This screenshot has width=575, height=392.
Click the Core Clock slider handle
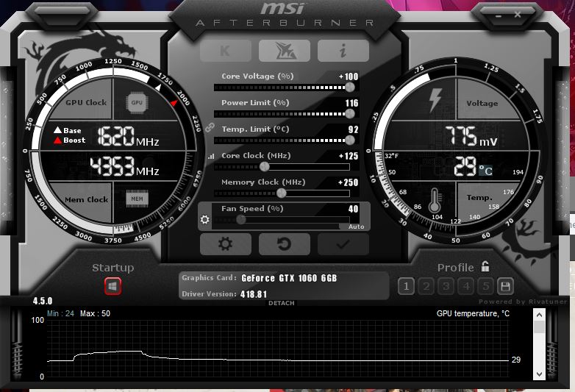[x=265, y=166]
